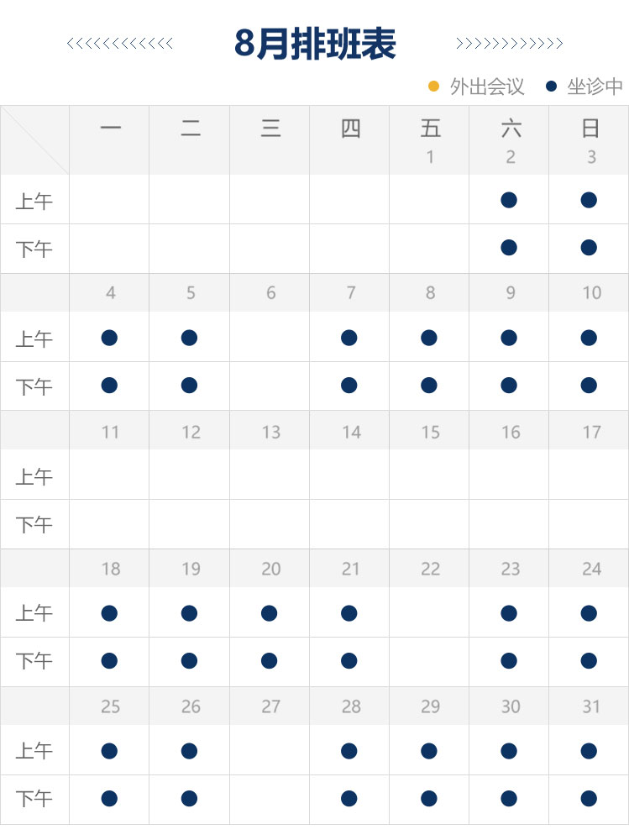Click the morning dot on Wednesday 20

tap(269, 613)
